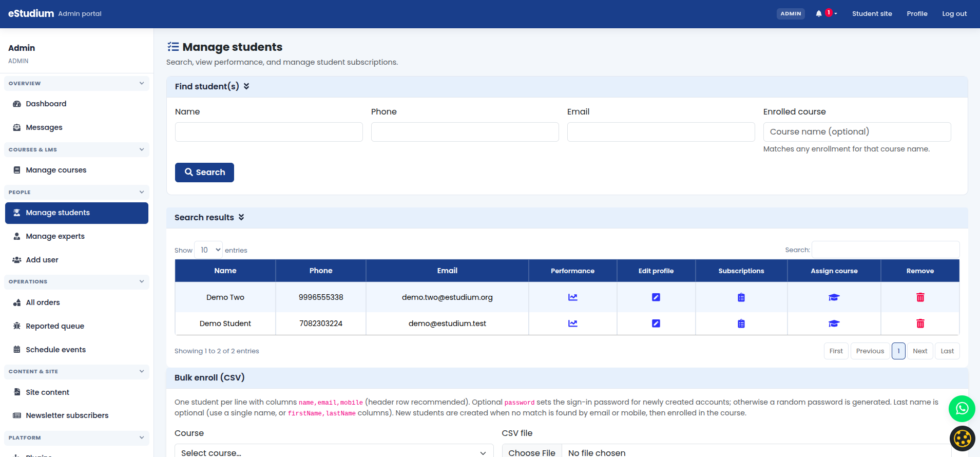Open Reported queue in the sidebar
The image size is (980, 457).
point(76,326)
